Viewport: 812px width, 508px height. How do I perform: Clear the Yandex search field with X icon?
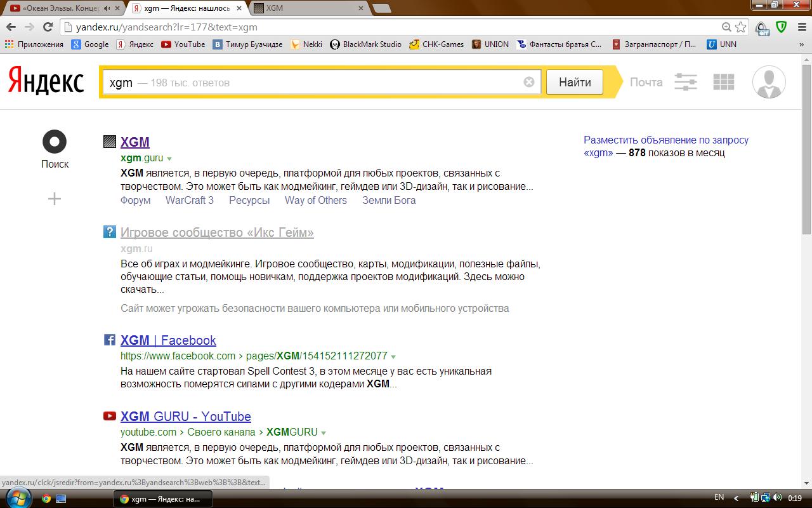coord(529,82)
